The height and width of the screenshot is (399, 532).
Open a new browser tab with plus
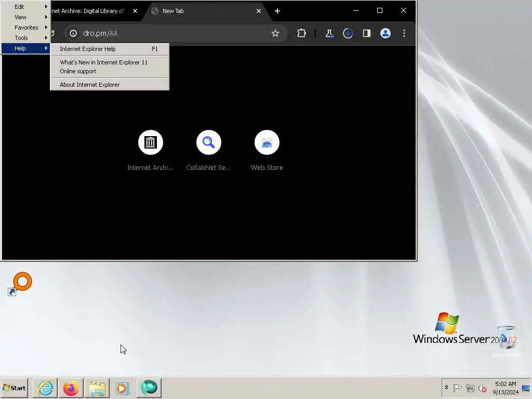(277, 11)
